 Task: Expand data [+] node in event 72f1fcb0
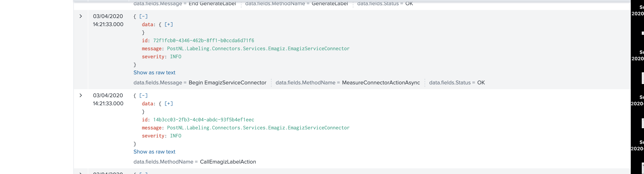[168, 25]
